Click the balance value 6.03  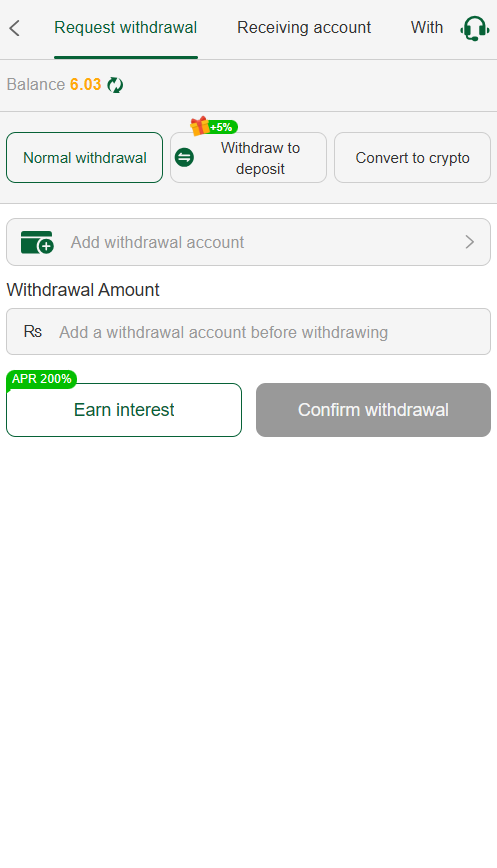[x=85, y=85]
